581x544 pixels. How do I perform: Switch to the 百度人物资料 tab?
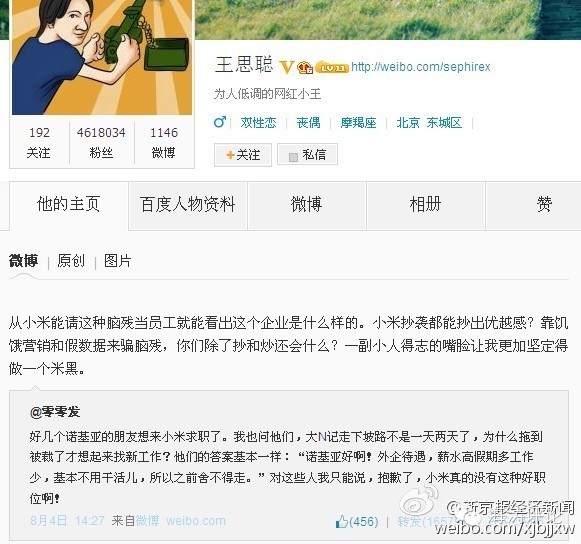[x=188, y=205]
